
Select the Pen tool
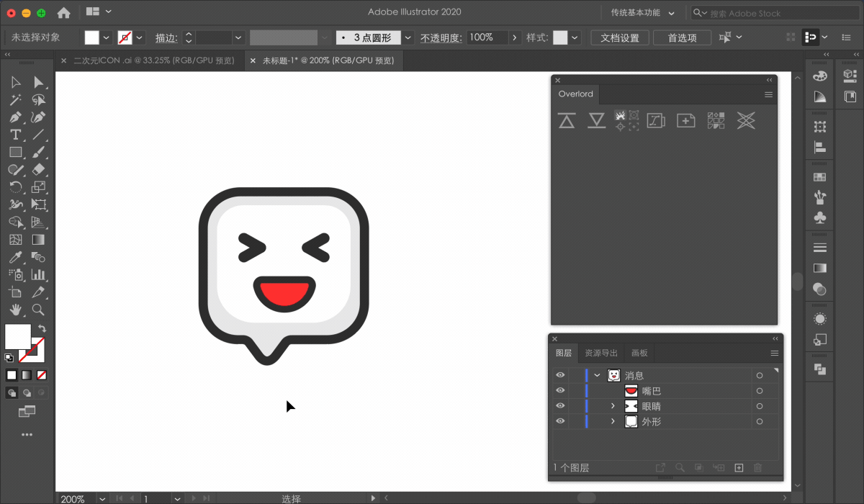click(15, 117)
